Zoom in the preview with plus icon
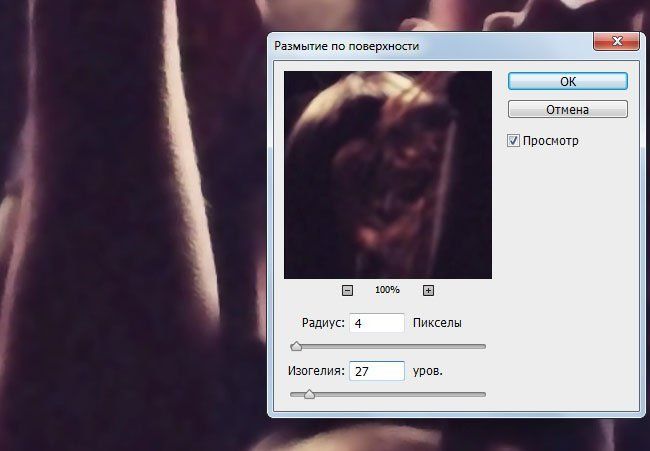Viewport: 650px width, 451px height. click(428, 290)
